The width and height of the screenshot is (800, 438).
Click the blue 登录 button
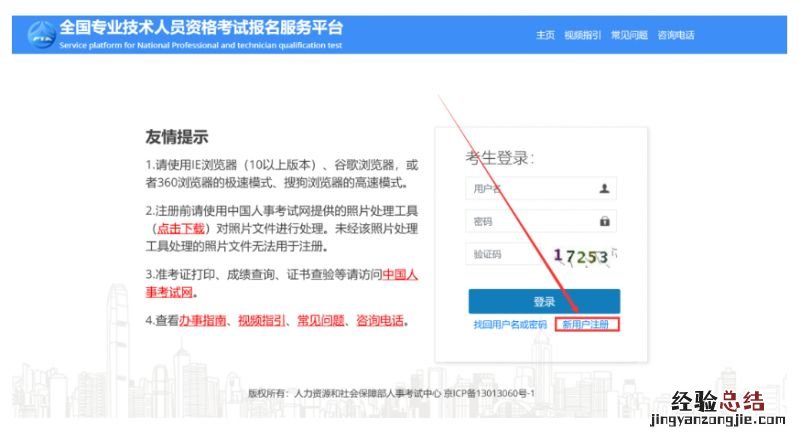tap(544, 301)
